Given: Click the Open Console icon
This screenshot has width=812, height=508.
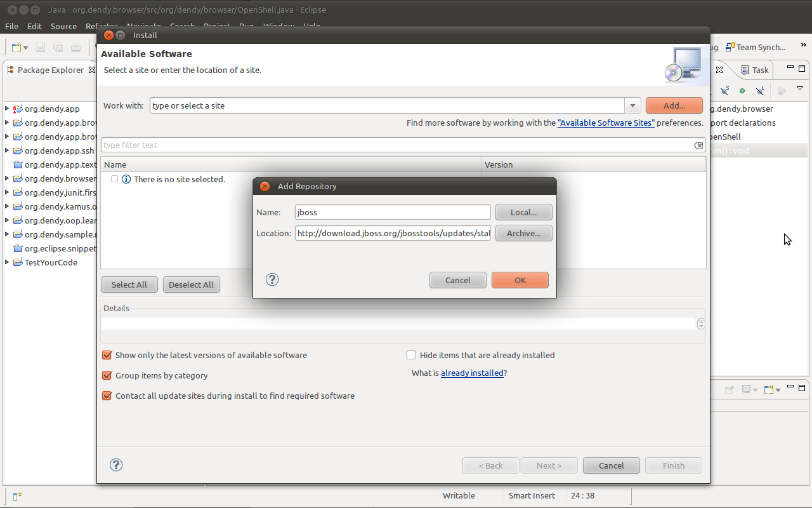Looking at the screenshot, I should click(768, 389).
